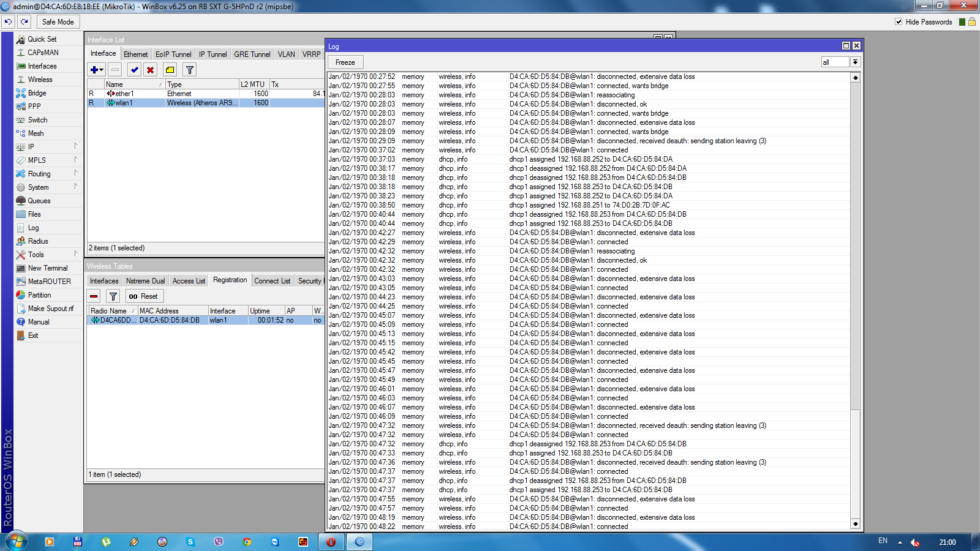Switch to the IP Tunnel tab
The width and height of the screenshot is (980, 551).
click(213, 54)
